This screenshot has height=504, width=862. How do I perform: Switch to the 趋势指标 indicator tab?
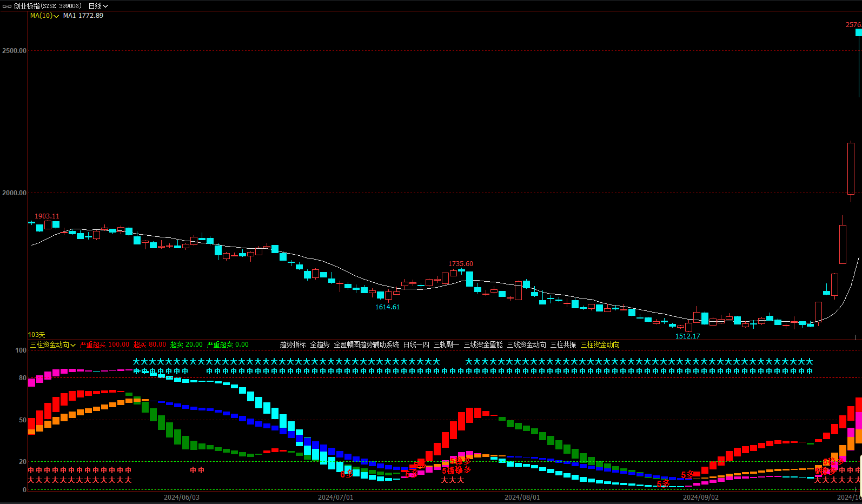tap(293, 344)
